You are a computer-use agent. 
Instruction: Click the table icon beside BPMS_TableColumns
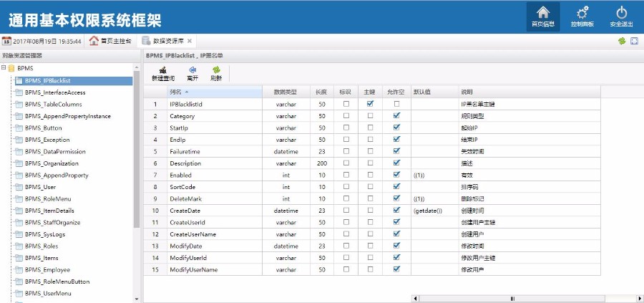[19, 105]
